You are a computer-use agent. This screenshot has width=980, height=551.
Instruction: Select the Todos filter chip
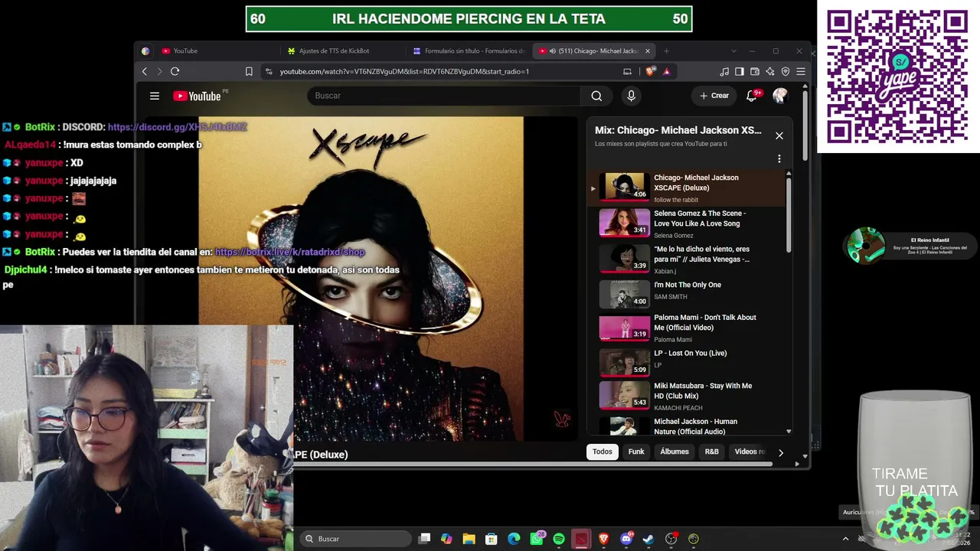pyautogui.click(x=603, y=452)
